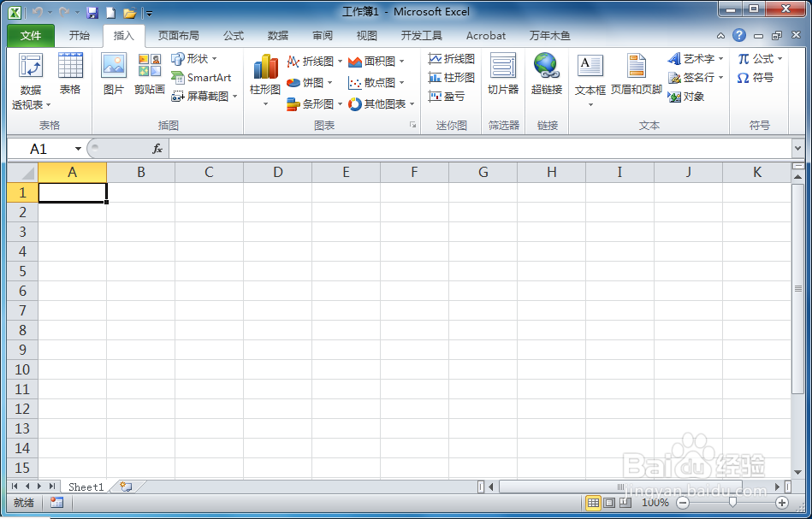Open the pie chart (饼图) dropdown
This screenshot has height=519, width=812.
pyautogui.click(x=309, y=83)
